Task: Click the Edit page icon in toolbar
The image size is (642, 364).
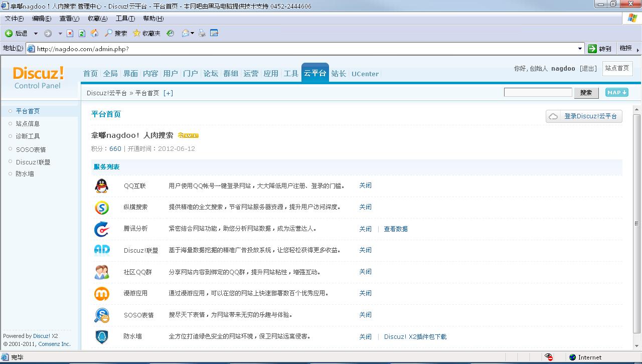Action: [214, 34]
